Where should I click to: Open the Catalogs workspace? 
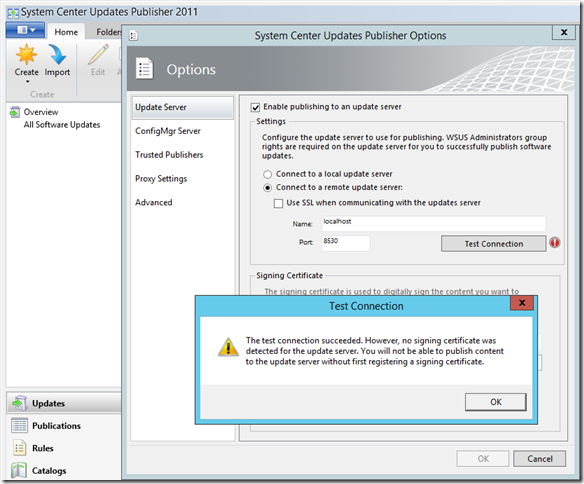pos(63,470)
